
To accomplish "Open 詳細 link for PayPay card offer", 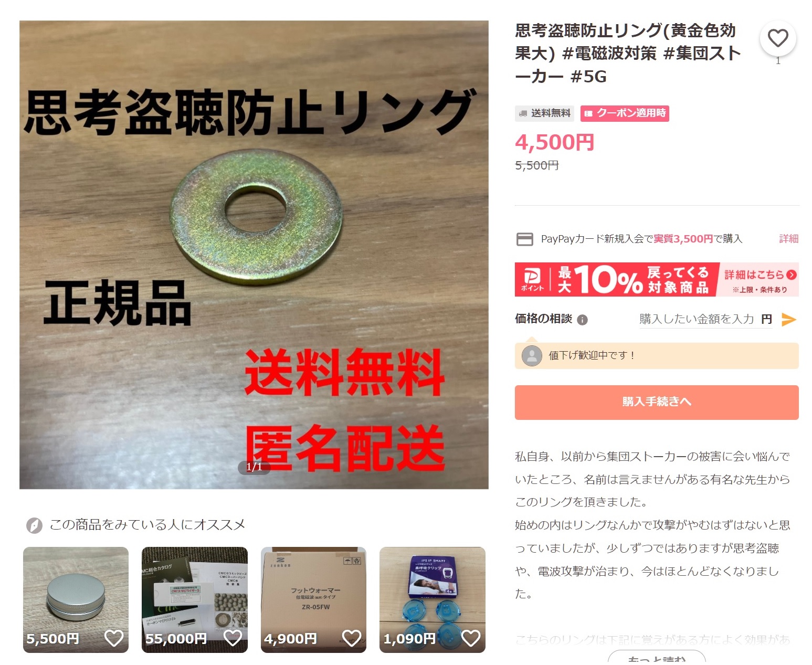I will coord(788,239).
